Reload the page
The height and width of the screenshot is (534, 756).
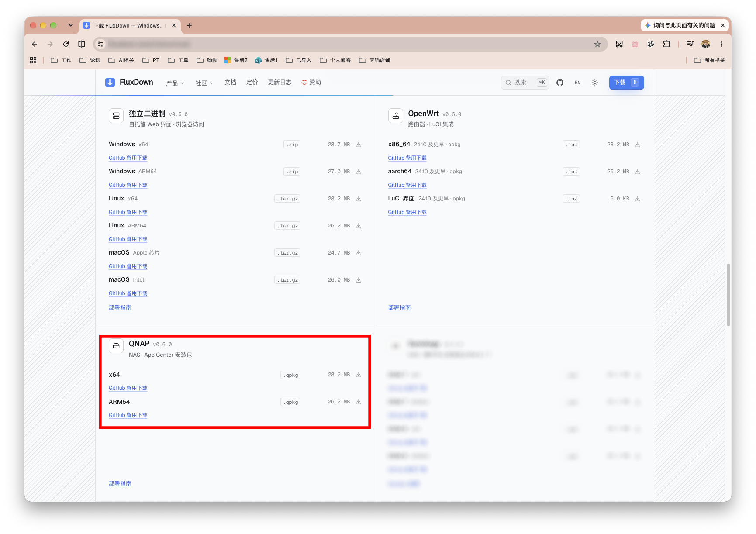pos(66,44)
